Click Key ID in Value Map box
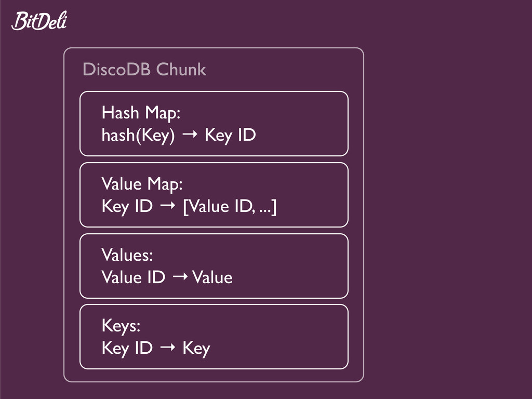Image resolution: width=532 pixels, height=399 pixels. pyautogui.click(x=127, y=206)
